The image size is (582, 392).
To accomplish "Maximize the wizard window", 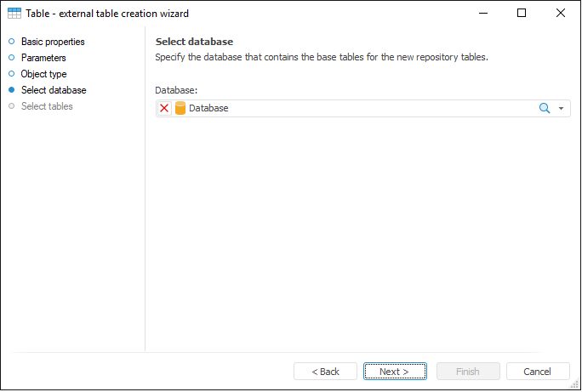I will (x=522, y=14).
